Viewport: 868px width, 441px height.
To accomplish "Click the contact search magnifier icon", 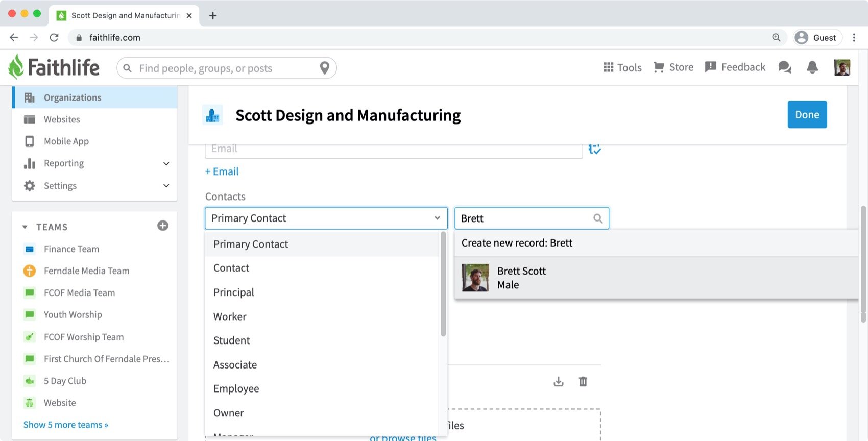I will (x=598, y=218).
